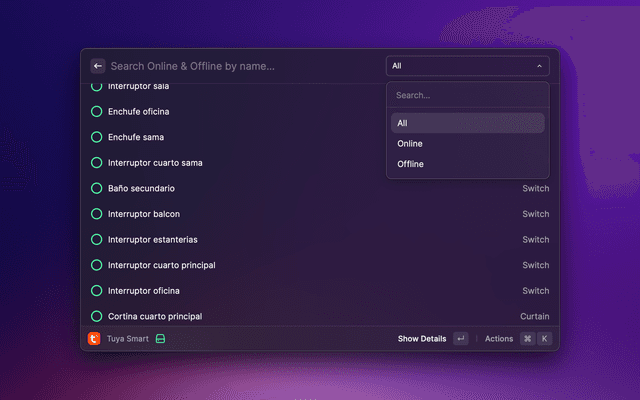Click the back arrow button
Screen dimensions: 640x400
coord(98,66)
